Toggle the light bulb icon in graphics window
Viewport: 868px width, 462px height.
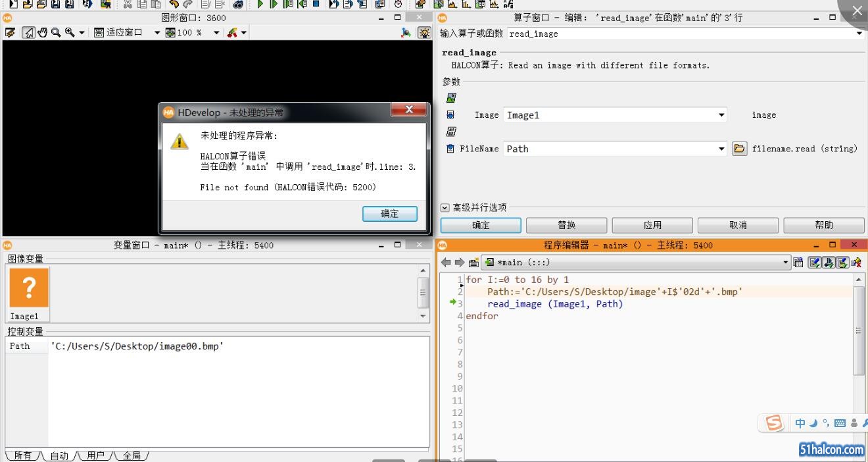click(x=425, y=32)
